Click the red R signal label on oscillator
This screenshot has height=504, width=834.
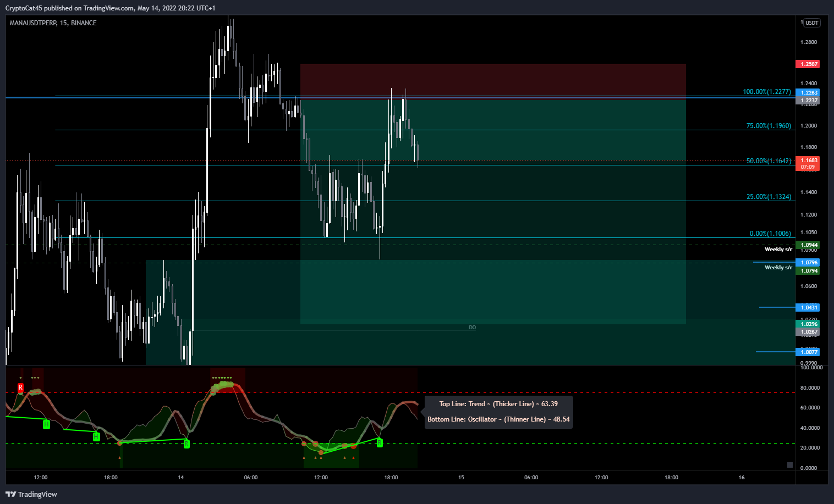[20, 387]
